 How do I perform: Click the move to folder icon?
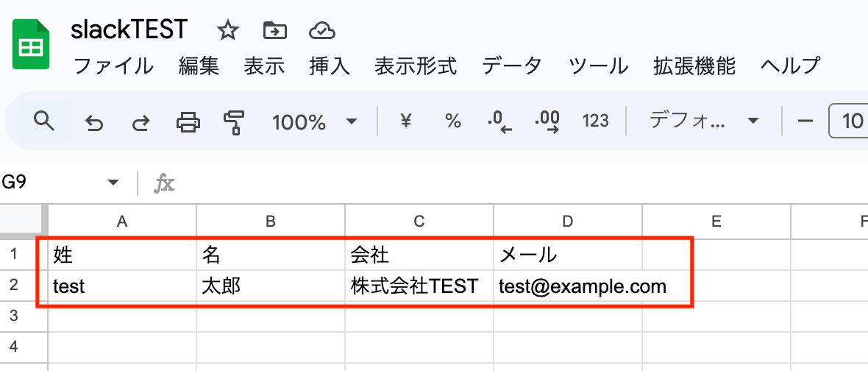tap(274, 31)
